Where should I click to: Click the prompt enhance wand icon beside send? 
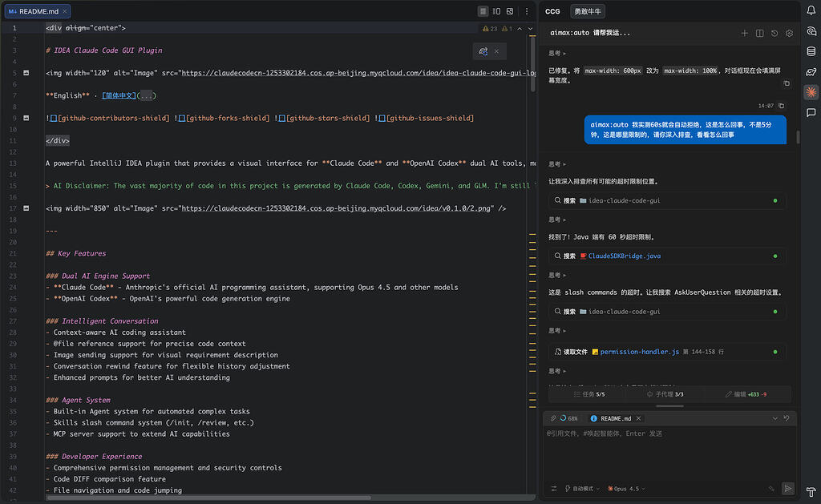coord(771,488)
